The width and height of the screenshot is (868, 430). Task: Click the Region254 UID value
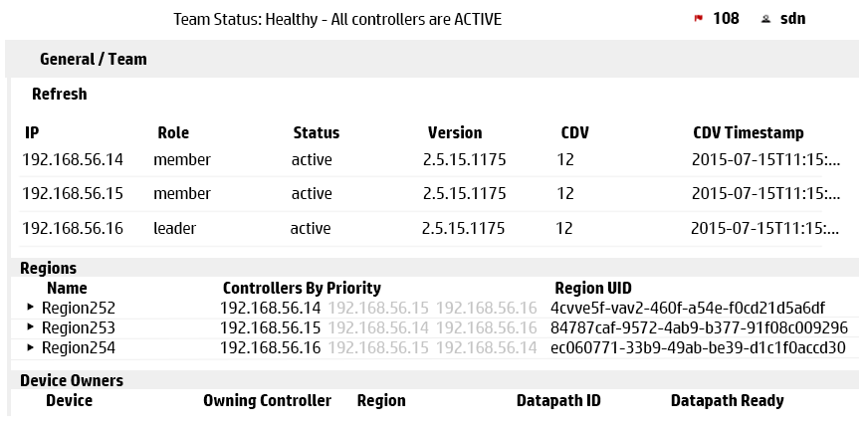click(x=698, y=348)
